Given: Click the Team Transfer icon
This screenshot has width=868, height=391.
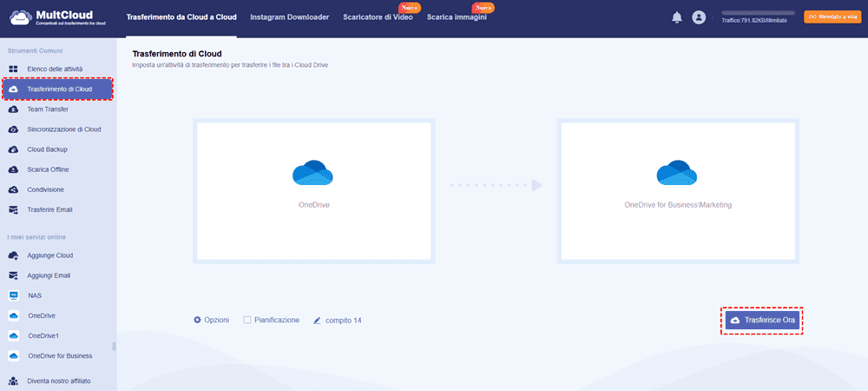Looking at the screenshot, I should tap(14, 109).
